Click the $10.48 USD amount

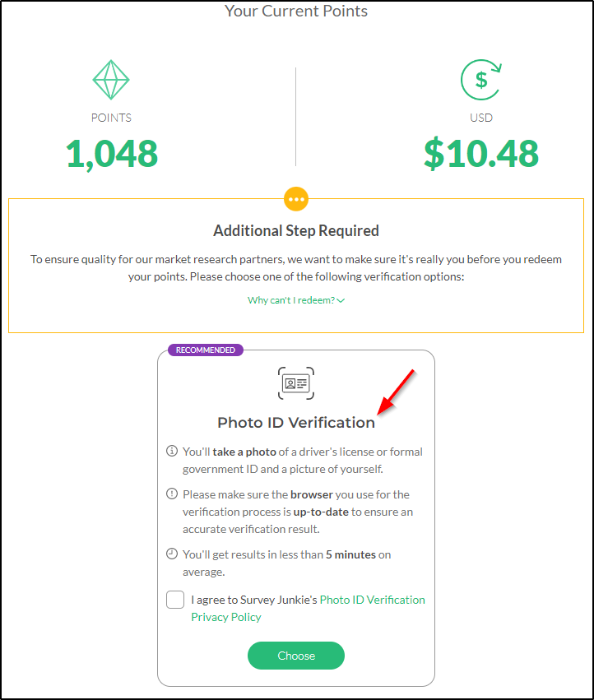pos(481,154)
